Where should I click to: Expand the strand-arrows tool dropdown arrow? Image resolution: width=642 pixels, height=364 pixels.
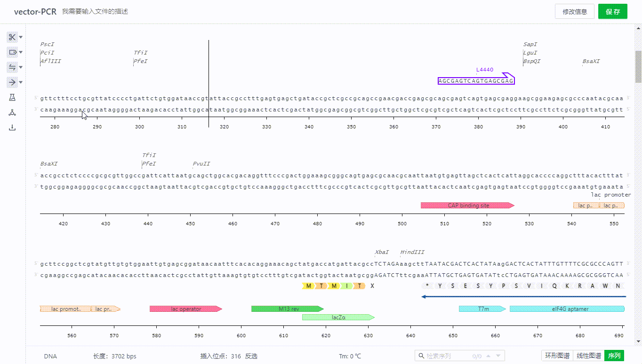(21, 67)
